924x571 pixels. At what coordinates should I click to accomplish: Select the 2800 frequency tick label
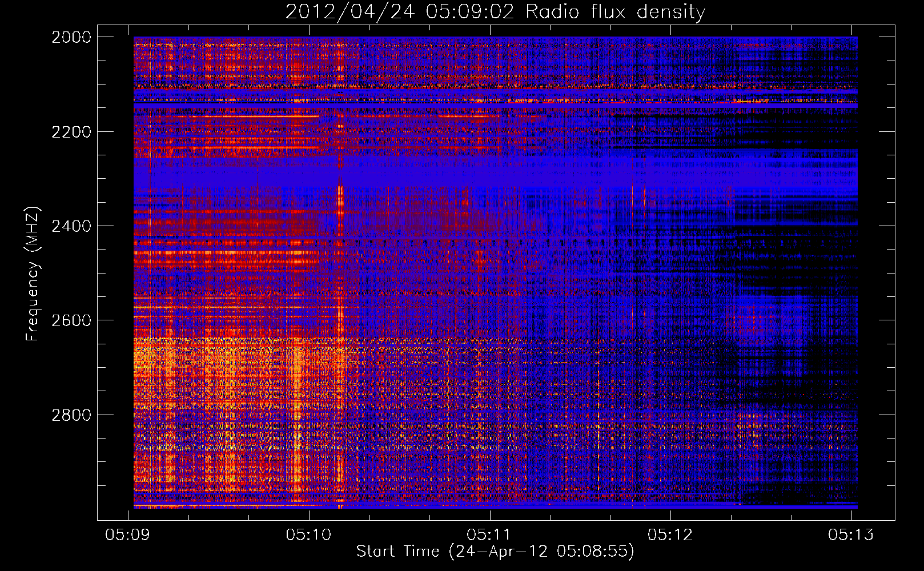71,415
